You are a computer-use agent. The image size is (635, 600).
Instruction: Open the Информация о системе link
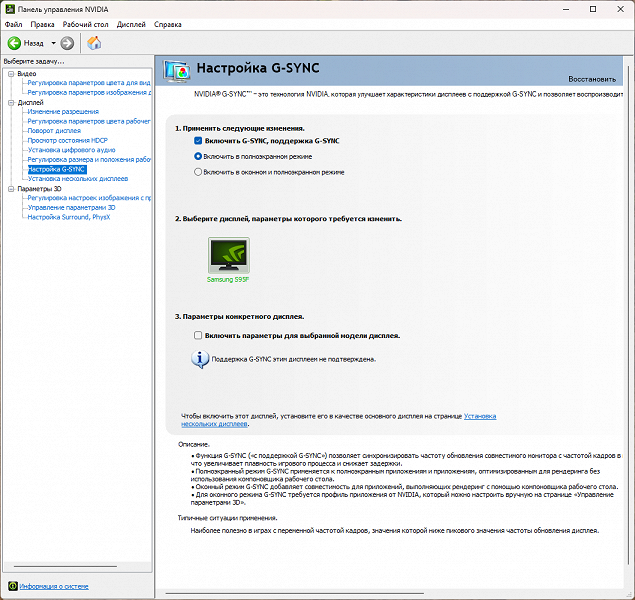pos(54,586)
